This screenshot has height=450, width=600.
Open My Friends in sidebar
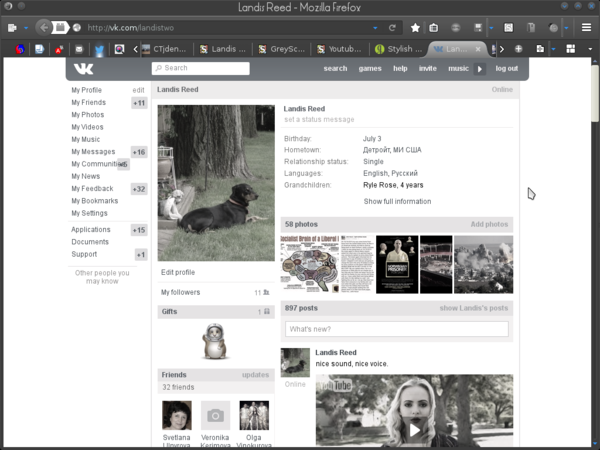point(88,103)
